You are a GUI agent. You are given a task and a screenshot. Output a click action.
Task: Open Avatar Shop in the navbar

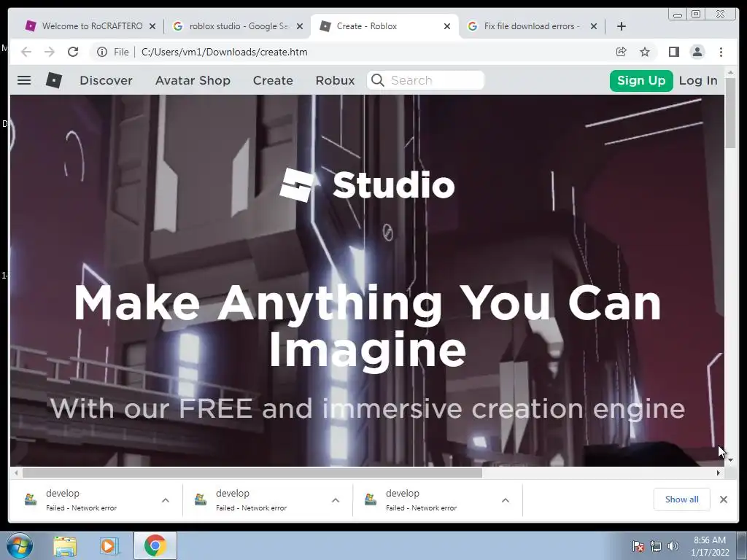[x=193, y=80]
